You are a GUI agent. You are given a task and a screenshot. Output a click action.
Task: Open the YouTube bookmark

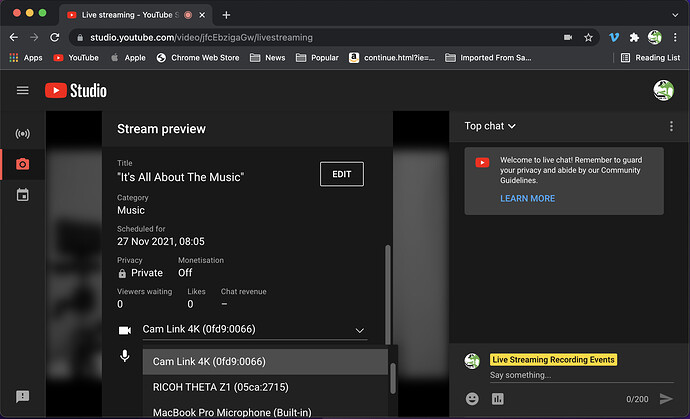tap(76, 58)
